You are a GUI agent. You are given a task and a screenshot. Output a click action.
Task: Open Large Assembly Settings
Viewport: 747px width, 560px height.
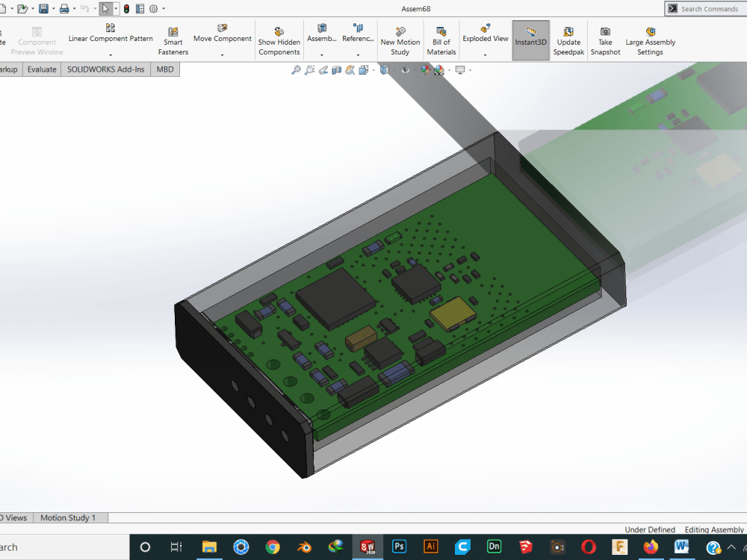point(651,41)
